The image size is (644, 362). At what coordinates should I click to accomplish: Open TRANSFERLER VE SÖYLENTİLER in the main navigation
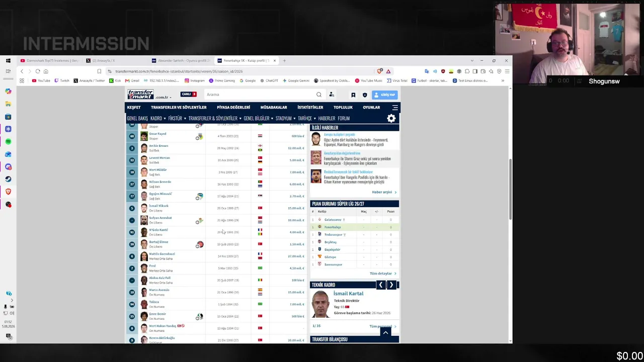pos(179,107)
